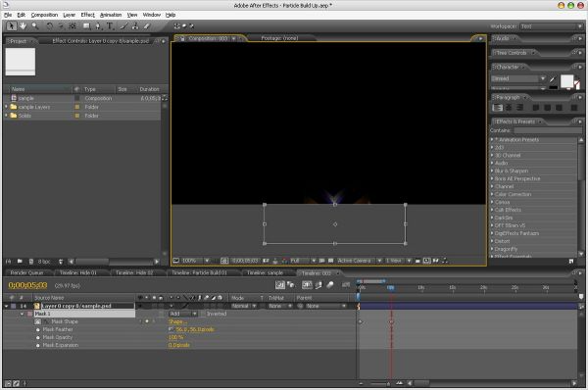Click the region of interest icon
The width and height of the screenshot is (588, 390).
[x=321, y=261]
